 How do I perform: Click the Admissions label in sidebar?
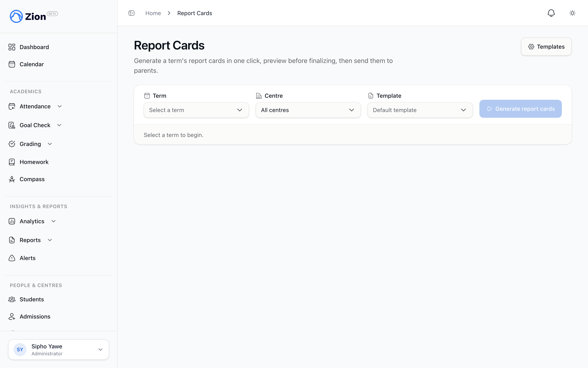click(35, 316)
